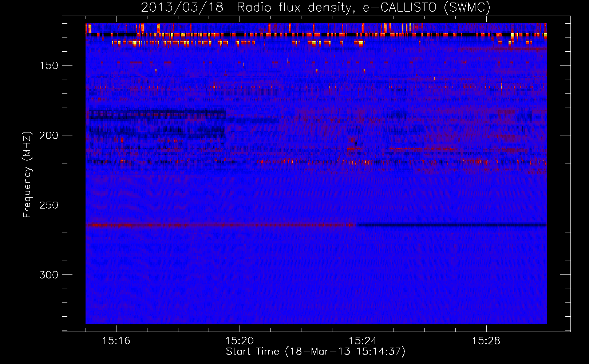This screenshot has height=364, width=589.
Task: Click the 250 frequency tick label
Action: 49,205
